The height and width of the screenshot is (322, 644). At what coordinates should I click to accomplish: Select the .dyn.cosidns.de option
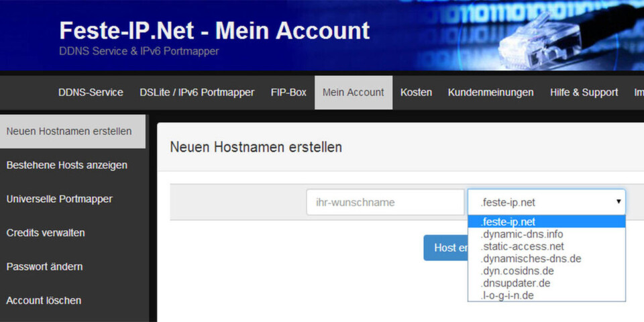tap(547, 271)
